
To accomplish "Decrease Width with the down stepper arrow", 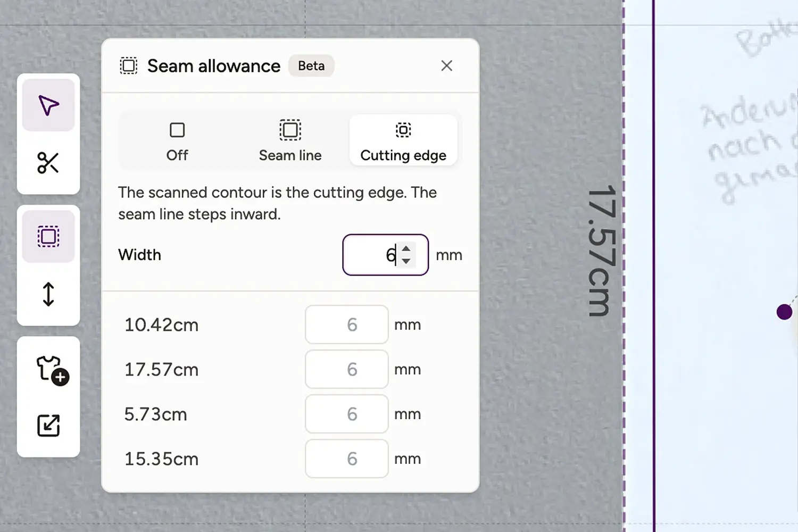I will tap(406, 261).
